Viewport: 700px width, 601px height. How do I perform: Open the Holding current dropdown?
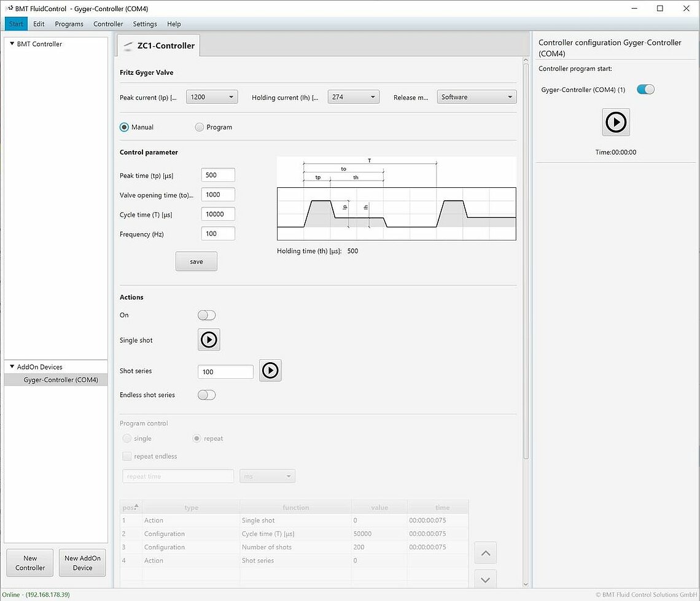[354, 97]
